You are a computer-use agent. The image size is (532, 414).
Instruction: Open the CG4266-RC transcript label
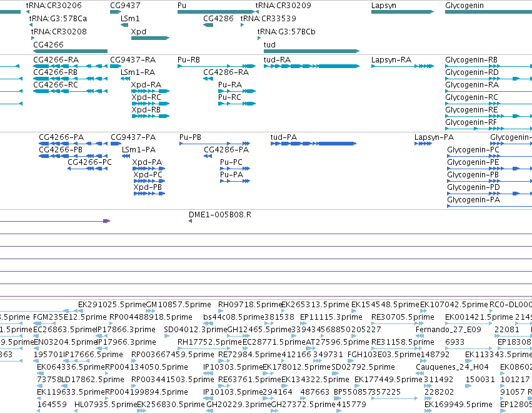click(x=56, y=85)
